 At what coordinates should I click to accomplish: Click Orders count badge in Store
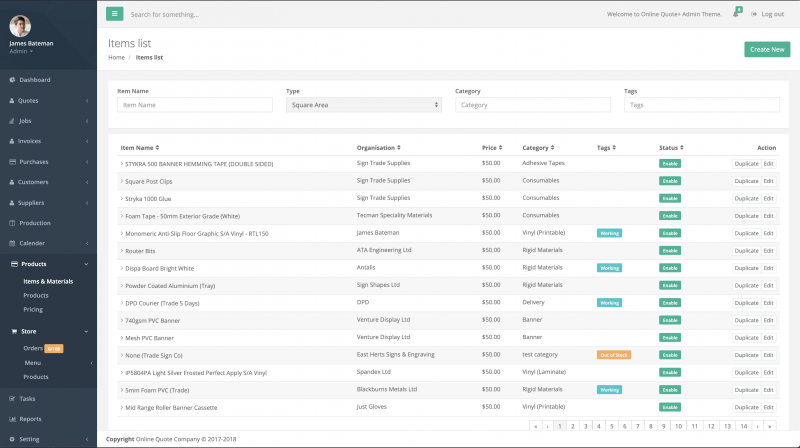click(x=54, y=349)
